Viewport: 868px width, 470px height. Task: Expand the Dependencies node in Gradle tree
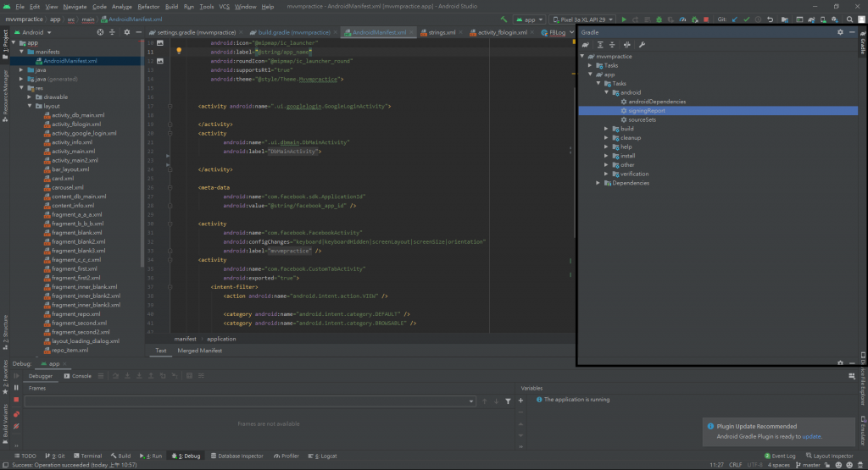point(598,183)
